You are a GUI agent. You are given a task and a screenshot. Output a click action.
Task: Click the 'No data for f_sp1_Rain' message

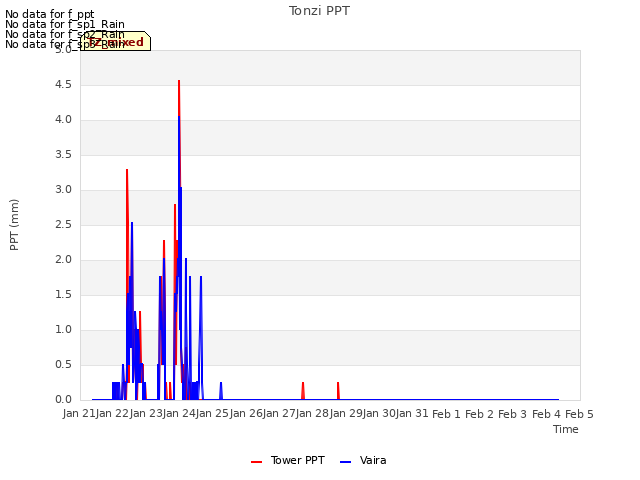click(65, 24)
